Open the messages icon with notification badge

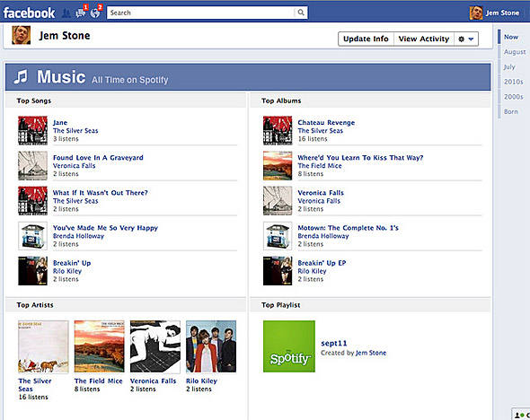[81, 13]
